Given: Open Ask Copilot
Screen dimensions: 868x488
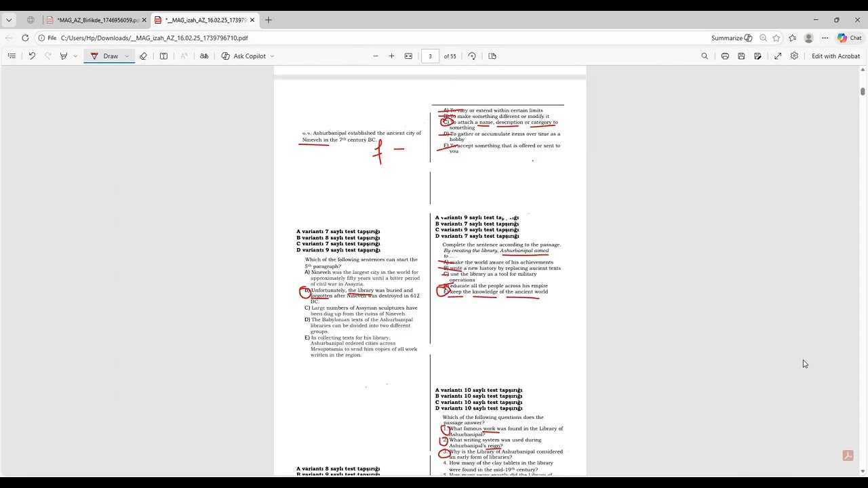Looking at the screenshot, I should click(x=243, y=56).
